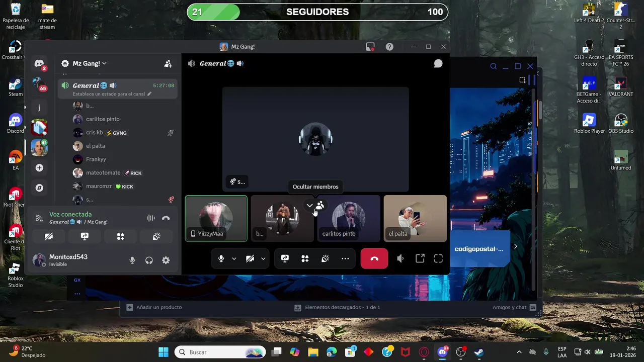Open connection quality signal icon
644x362 pixels.
point(39,218)
